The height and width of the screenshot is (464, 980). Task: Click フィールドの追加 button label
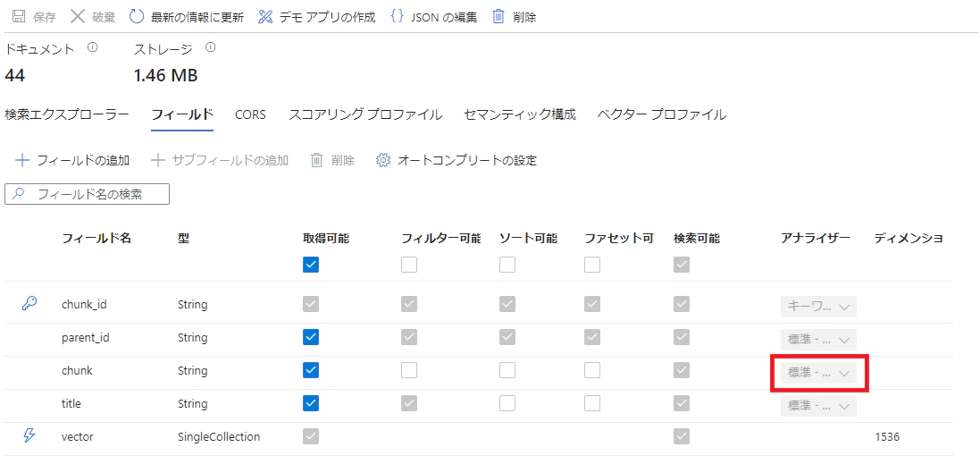coord(83,161)
